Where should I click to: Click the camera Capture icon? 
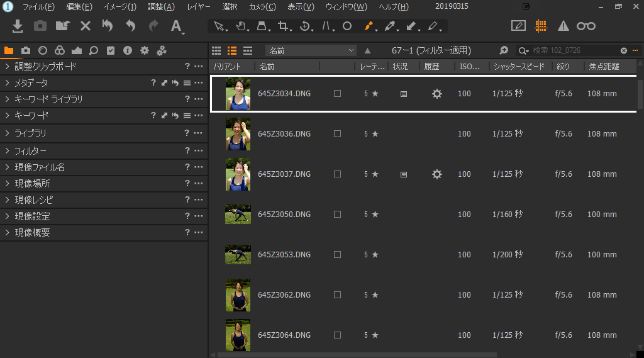pyautogui.click(x=40, y=26)
